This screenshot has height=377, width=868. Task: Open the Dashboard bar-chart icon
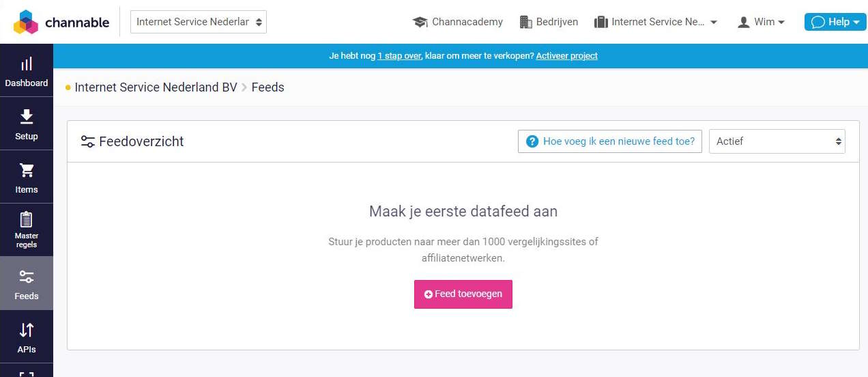point(27,64)
